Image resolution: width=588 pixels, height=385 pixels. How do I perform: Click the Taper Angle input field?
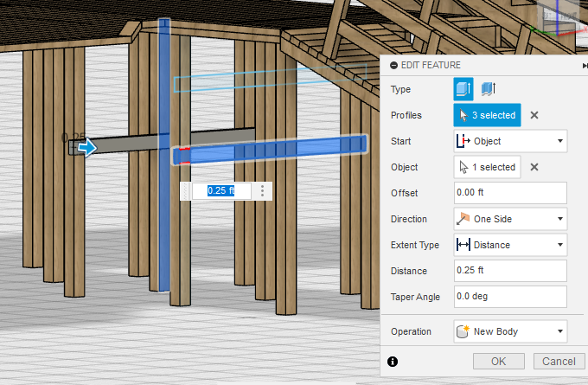[510, 297]
